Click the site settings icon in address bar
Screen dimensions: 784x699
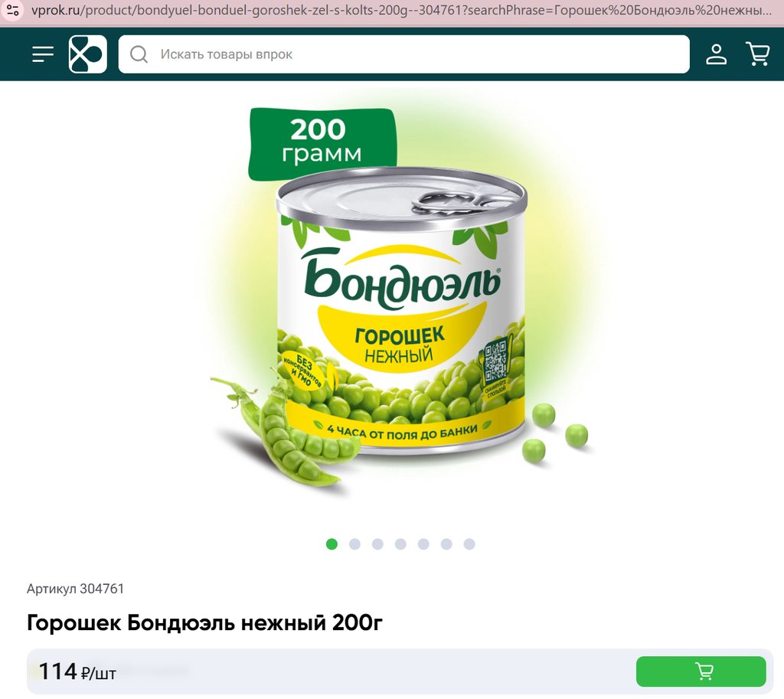coord(13,10)
